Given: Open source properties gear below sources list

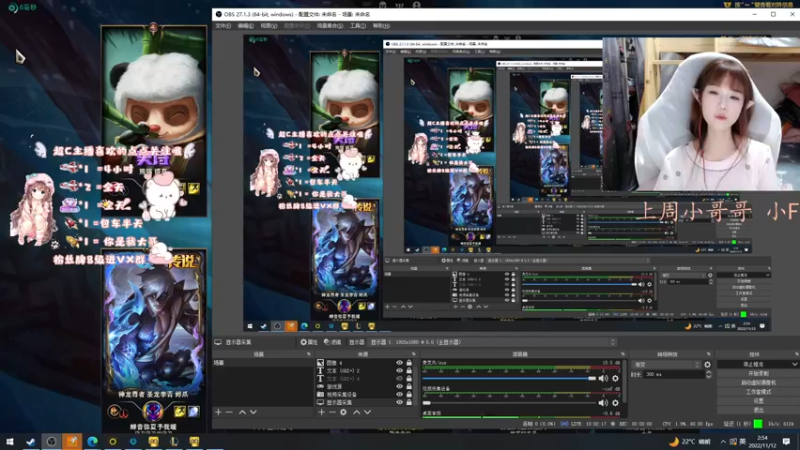Looking at the screenshot, I should click(343, 412).
